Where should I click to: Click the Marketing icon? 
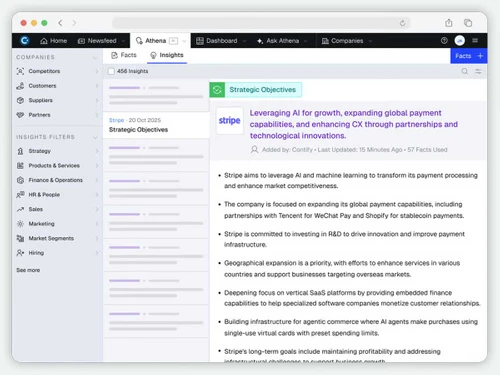[20, 224]
